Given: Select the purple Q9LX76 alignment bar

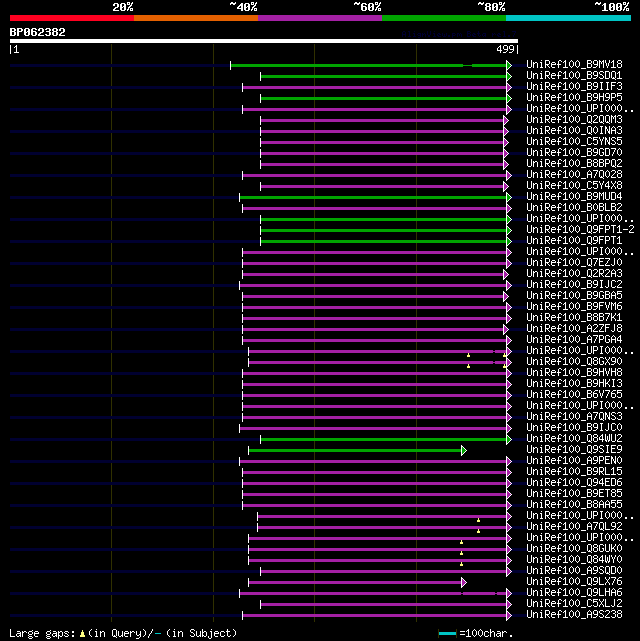Looking at the screenshot, I should point(355,583).
